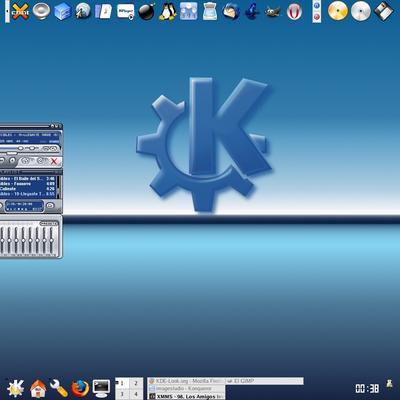400x400 pixels.
Task: Switch to virtual desktop 1
Action: coord(122,383)
